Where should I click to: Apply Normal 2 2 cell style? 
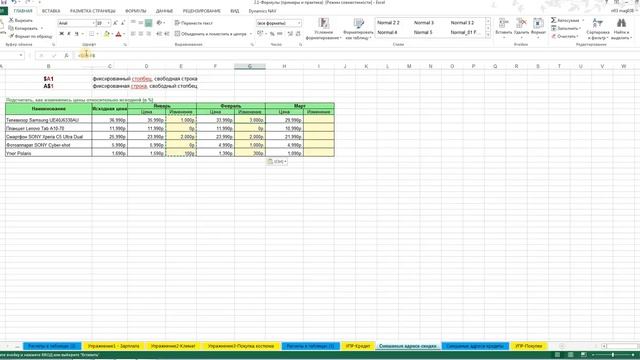389,23
